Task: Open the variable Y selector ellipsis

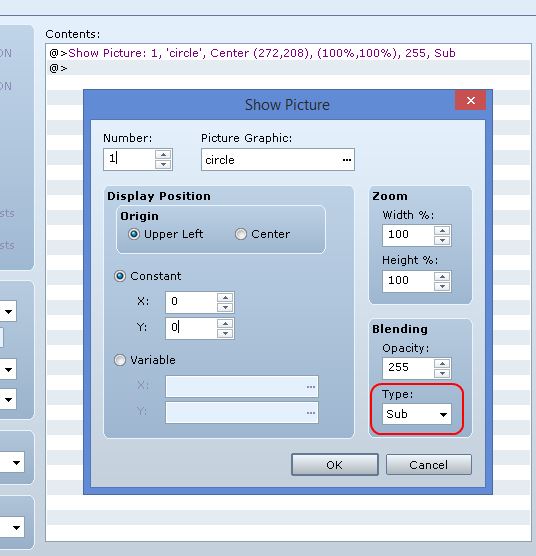Action: pos(311,413)
